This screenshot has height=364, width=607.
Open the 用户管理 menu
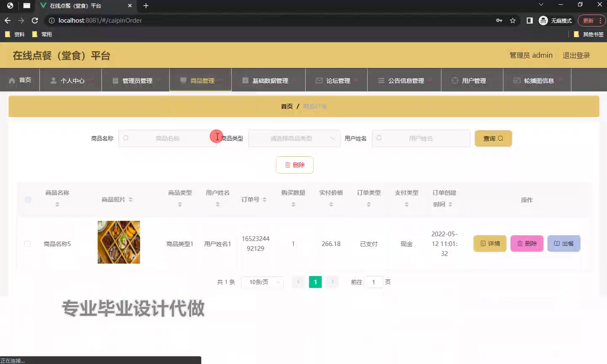[x=472, y=80]
